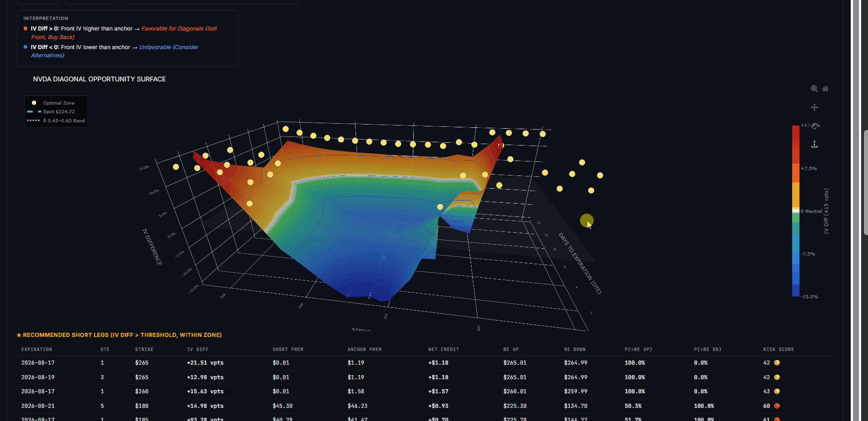Click the $180 strike cell
868x421 pixels.
(142, 406)
